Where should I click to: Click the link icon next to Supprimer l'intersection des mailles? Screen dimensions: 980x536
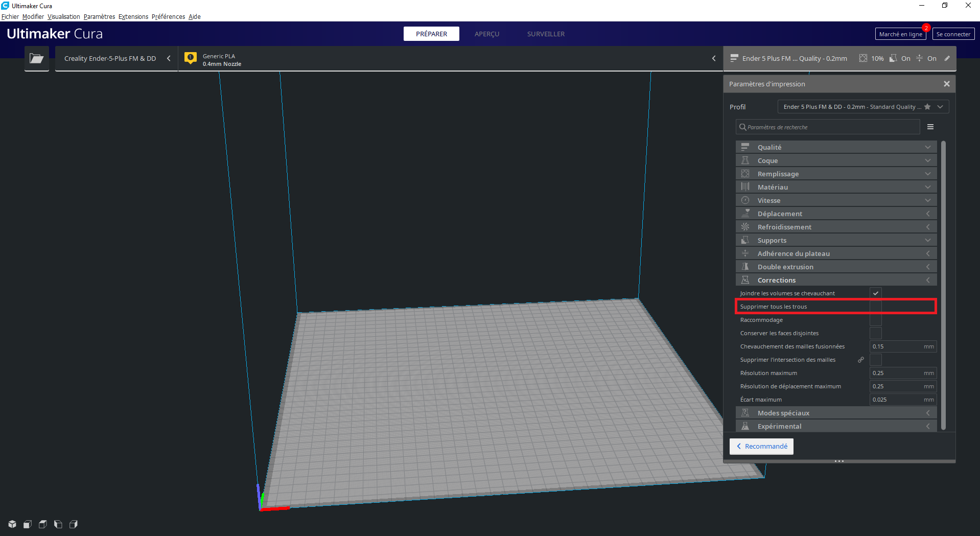pyautogui.click(x=861, y=360)
